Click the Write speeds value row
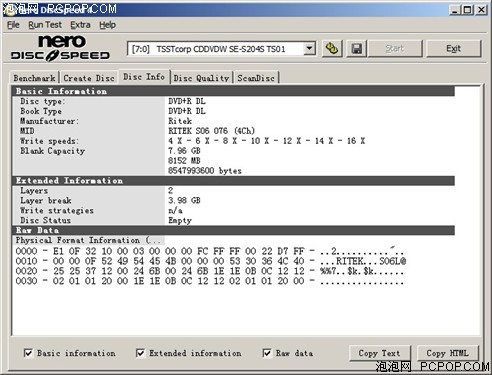 coord(267,141)
